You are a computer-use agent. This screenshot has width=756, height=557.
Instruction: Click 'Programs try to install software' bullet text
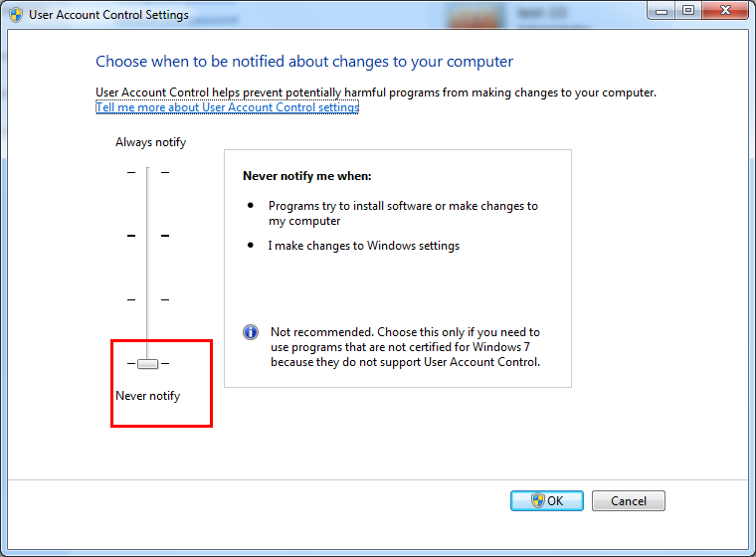403,213
